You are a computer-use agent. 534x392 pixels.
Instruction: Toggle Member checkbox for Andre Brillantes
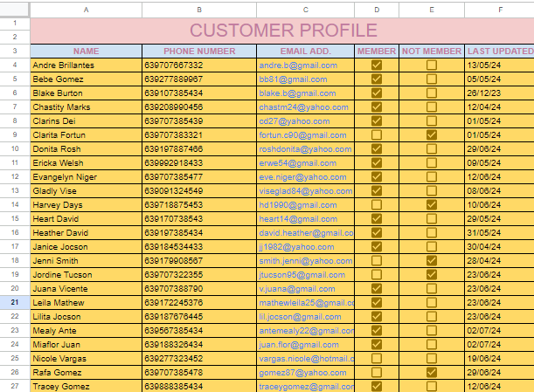[x=377, y=65]
